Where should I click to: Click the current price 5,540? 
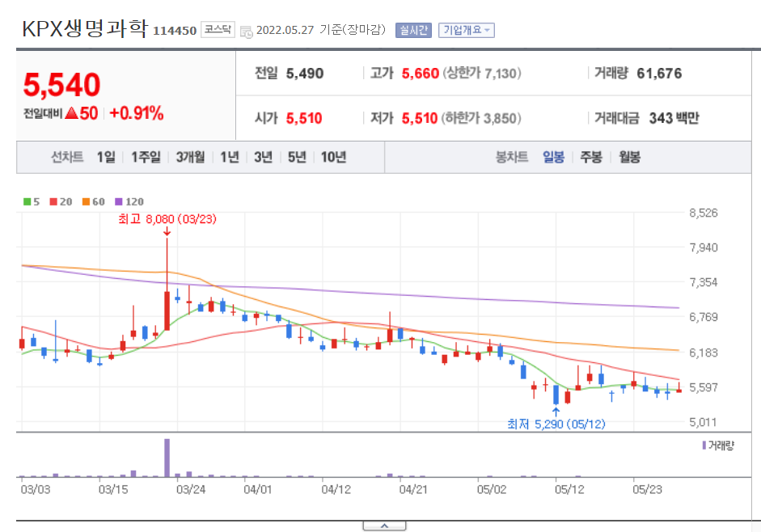point(62,85)
